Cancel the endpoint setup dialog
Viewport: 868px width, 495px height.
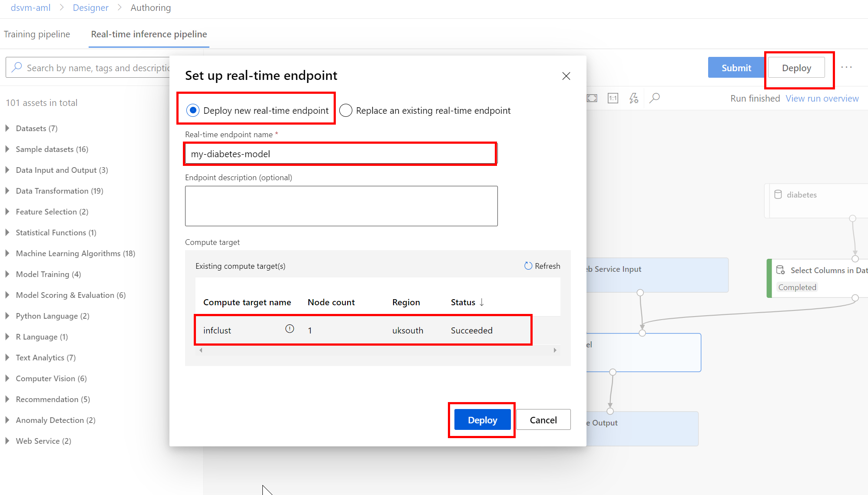click(543, 420)
